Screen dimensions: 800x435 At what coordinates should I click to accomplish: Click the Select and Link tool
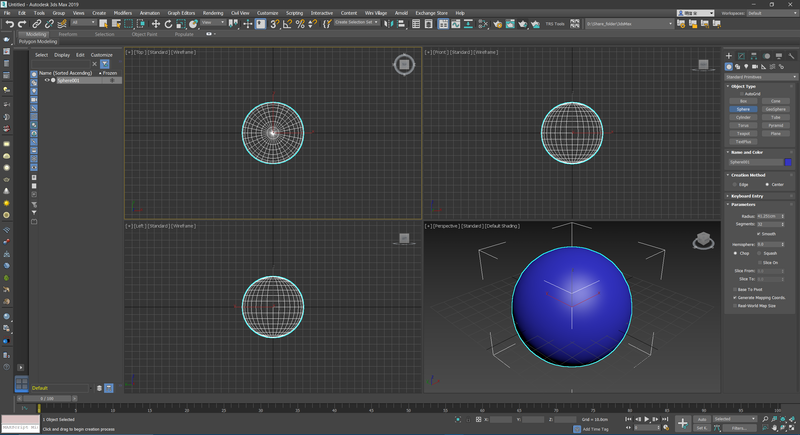coord(36,23)
